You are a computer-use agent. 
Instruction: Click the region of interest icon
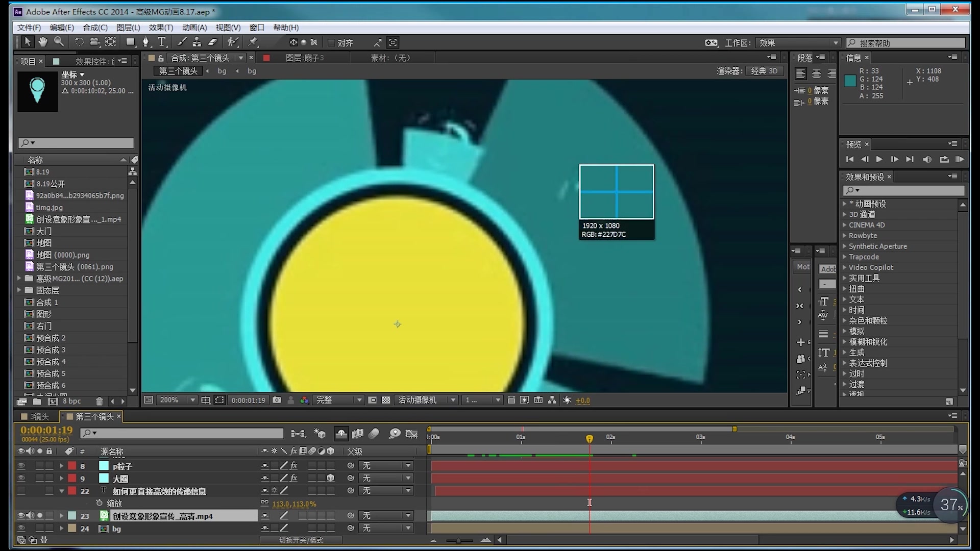click(219, 399)
